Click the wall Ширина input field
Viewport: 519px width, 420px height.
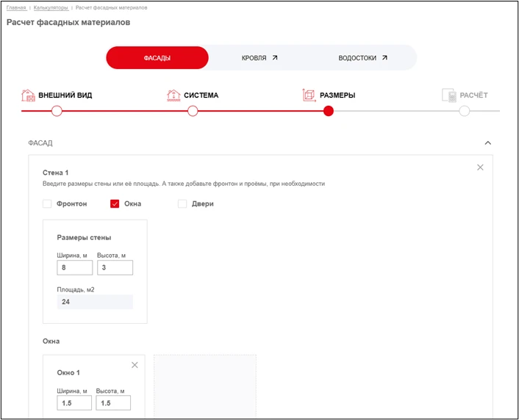[74, 267]
